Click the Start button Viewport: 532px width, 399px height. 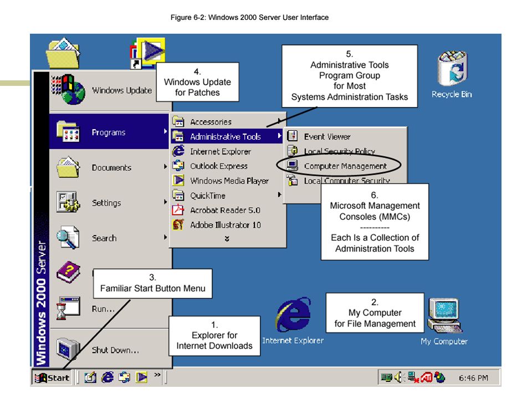pos(52,377)
